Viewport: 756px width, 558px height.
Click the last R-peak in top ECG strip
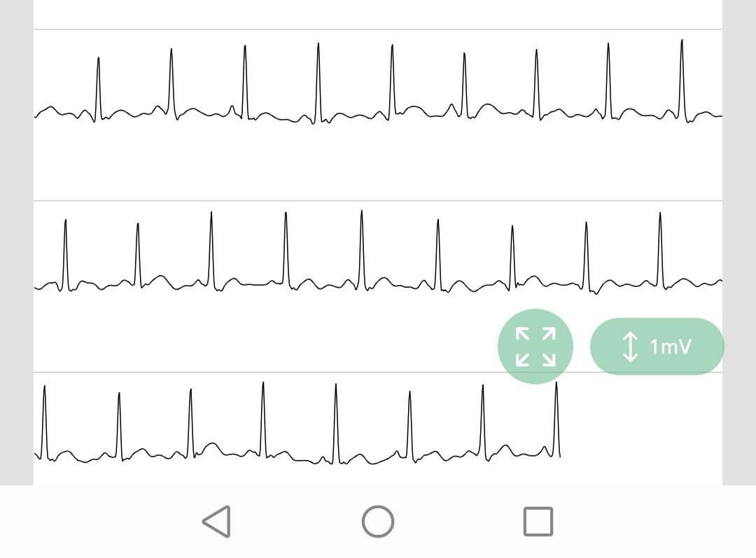click(682, 41)
